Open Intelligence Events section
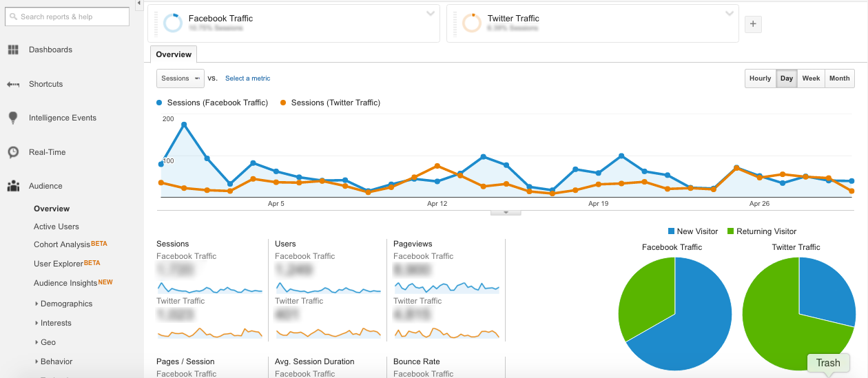Screen dimensions: 868x378 [63, 118]
